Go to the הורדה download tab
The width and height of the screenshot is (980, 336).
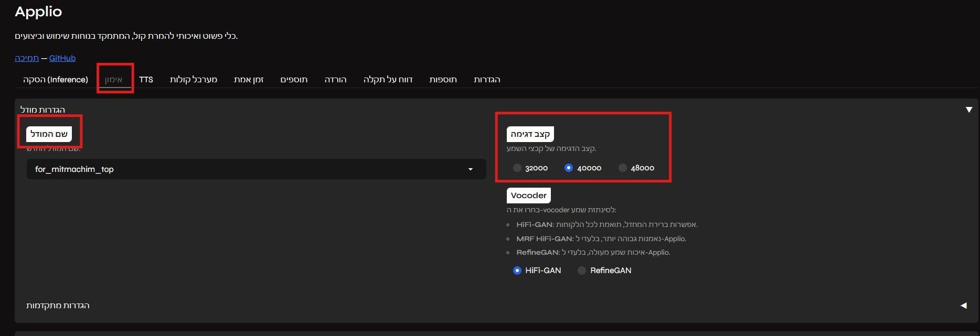335,79
